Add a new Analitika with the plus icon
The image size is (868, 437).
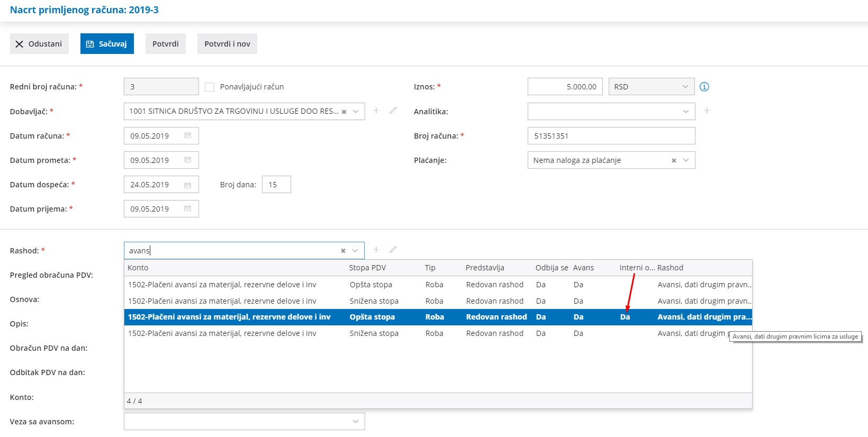pyautogui.click(x=707, y=111)
